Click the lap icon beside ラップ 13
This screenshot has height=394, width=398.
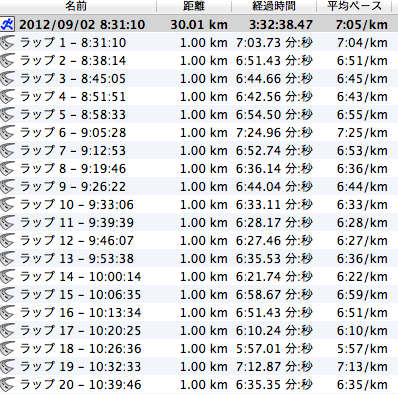[x=7, y=259]
